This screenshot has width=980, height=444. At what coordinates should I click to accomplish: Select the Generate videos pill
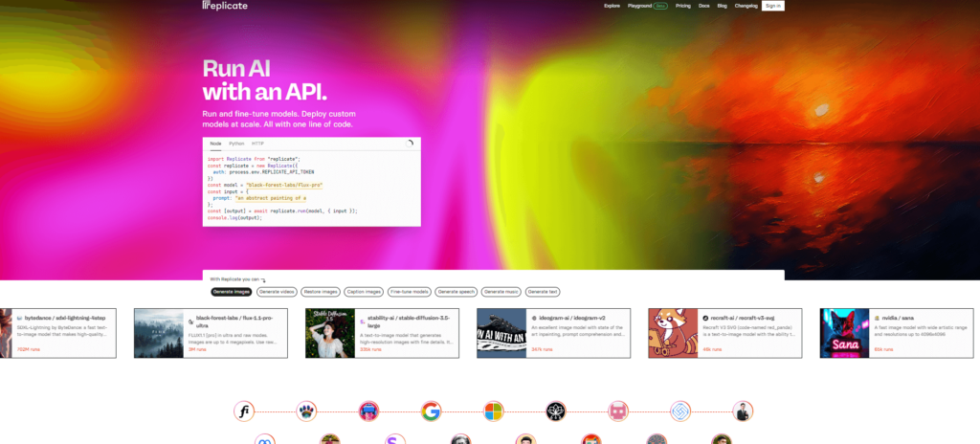point(277,292)
